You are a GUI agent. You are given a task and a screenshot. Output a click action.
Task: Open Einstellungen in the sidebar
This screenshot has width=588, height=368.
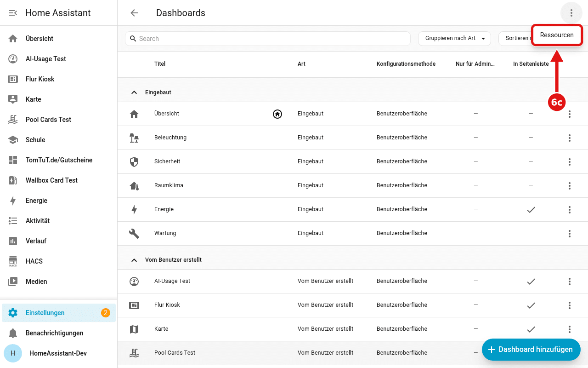[59, 313]
